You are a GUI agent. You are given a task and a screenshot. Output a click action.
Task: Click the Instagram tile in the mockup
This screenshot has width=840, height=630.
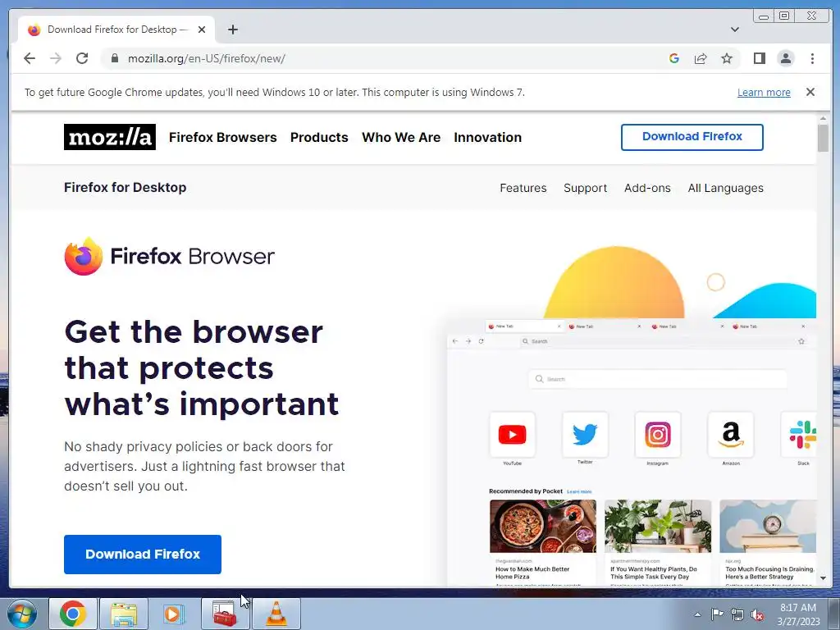coord(658,435)
